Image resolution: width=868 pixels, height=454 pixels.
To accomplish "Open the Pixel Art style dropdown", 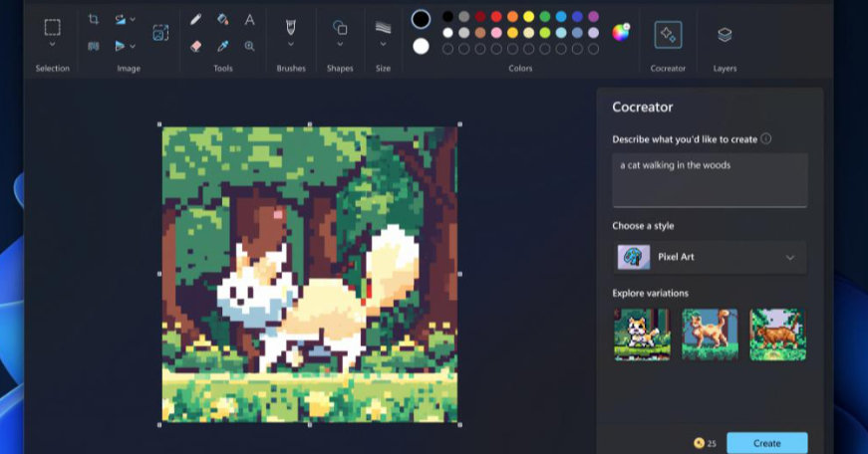I will click(710, 257).
